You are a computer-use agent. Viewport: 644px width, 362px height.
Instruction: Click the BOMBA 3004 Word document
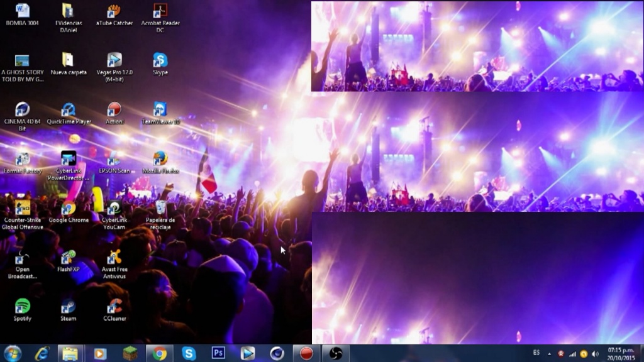[x=22, y=11]
